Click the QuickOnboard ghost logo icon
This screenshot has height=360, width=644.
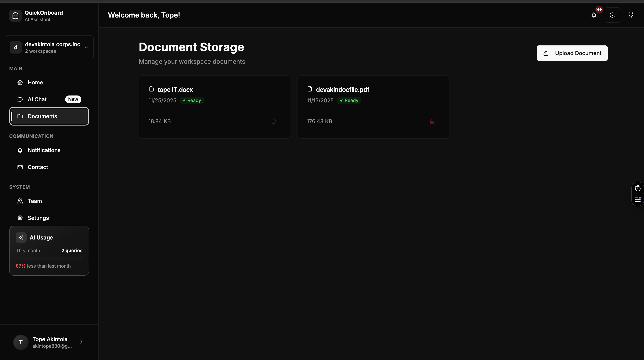(x=15, y=16)
